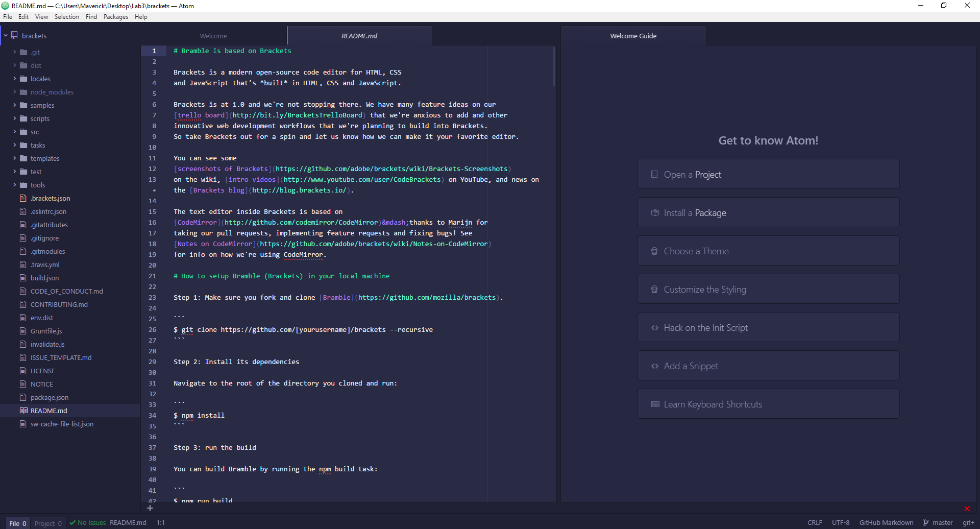Click Learn Keyboard Shortcuts button

coord(768,404)
